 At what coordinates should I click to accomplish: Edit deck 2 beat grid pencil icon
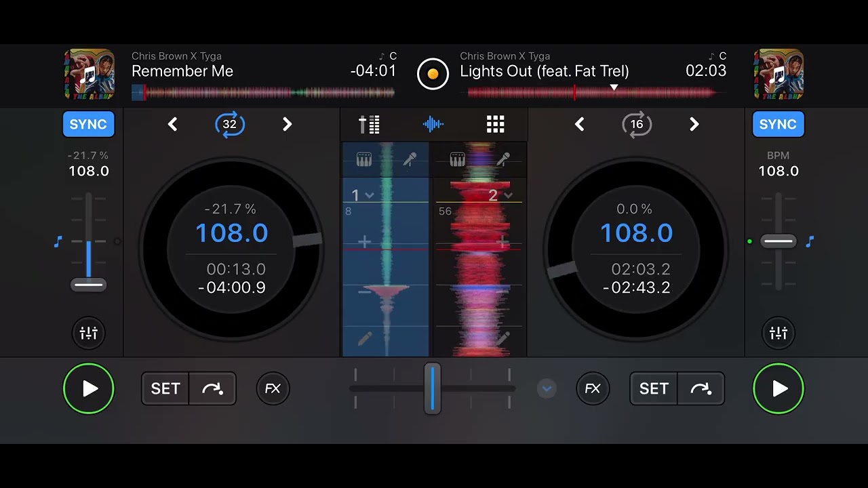(502, 338)
